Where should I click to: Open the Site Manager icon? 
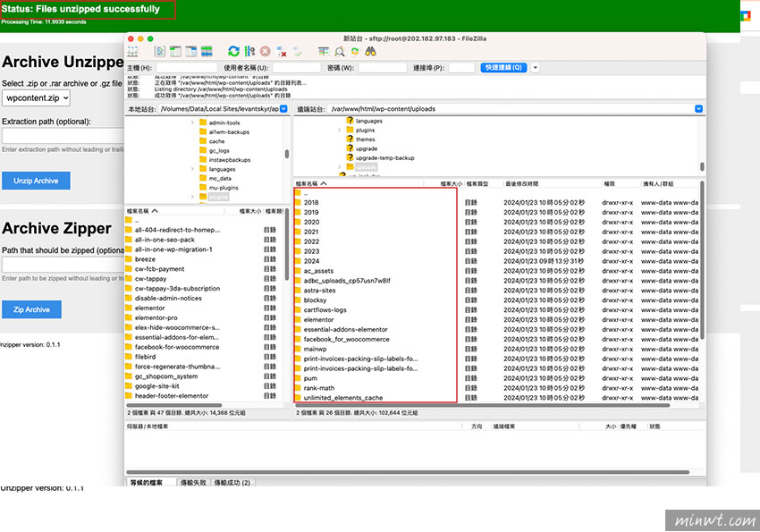tap(133, 52)
